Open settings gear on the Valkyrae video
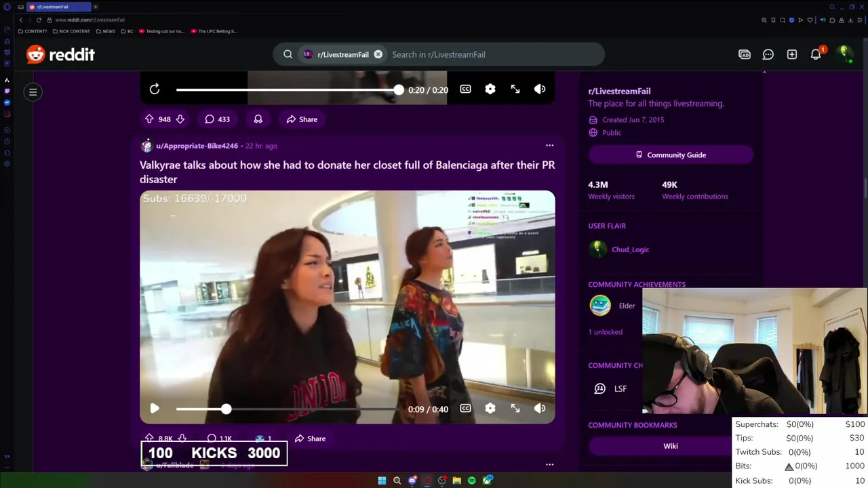 tap(490, 409)
